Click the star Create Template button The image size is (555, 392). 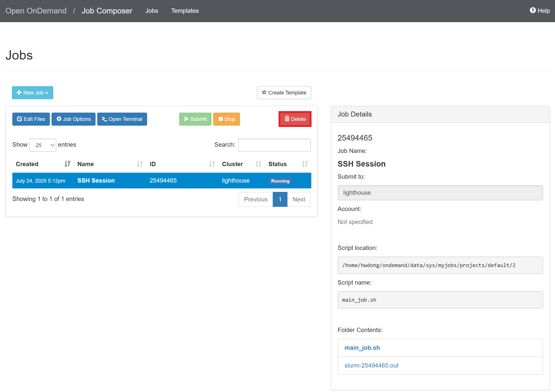point(284,92)
